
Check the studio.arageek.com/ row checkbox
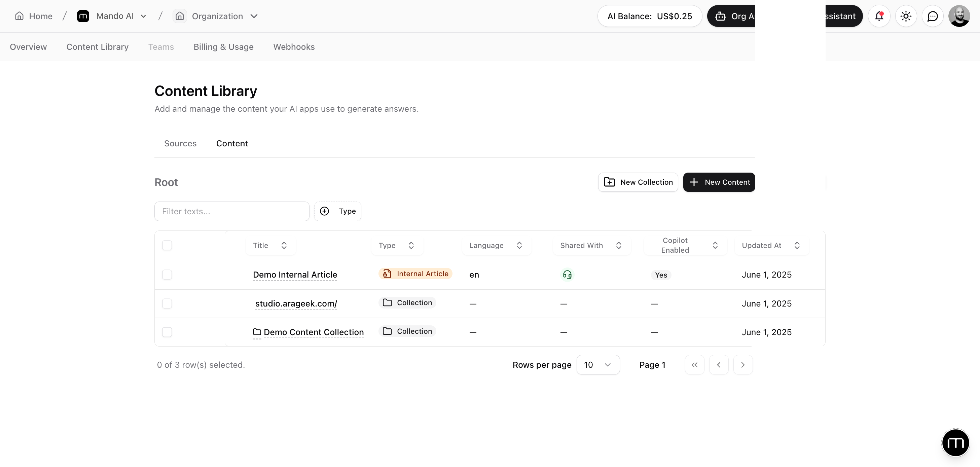pos(167,303)
